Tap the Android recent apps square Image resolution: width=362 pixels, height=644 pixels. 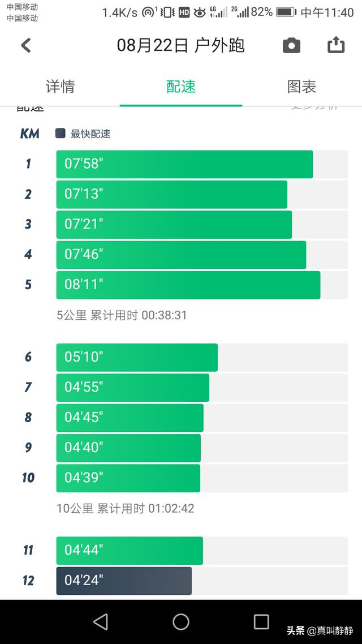click(261, 621)
